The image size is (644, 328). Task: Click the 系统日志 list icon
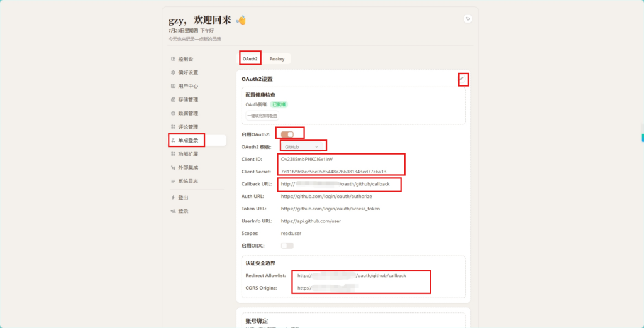pos(173,181)
